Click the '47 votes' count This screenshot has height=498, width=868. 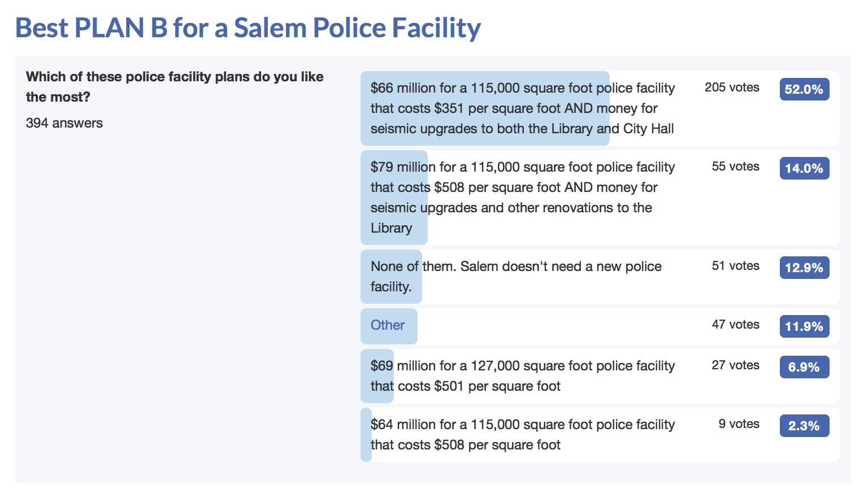[x=735, y=325]
